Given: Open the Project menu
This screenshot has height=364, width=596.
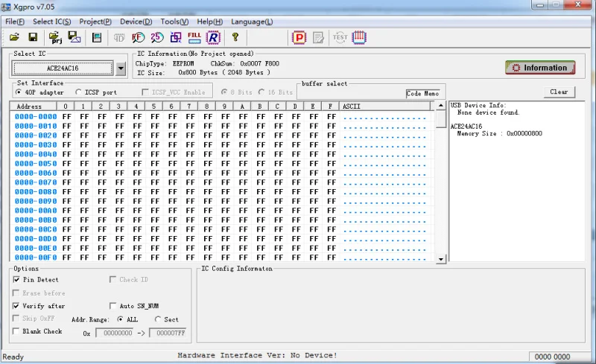Looking at the screenshot, I should coord(95,22).
